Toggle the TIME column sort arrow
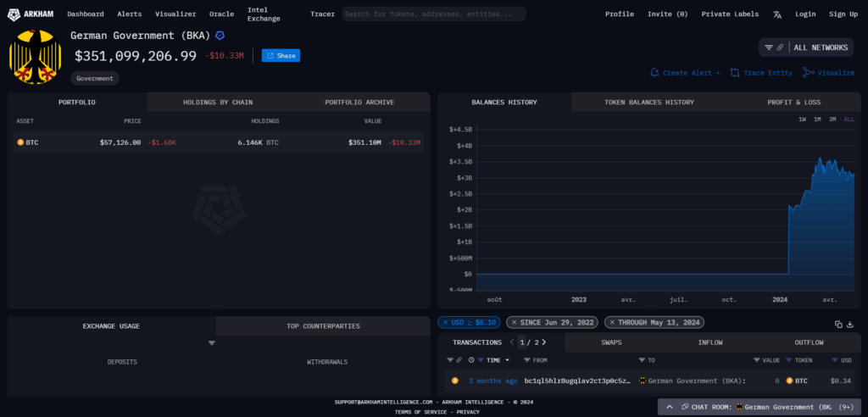Viewport: 868px width, 417px height. point(507,360)
